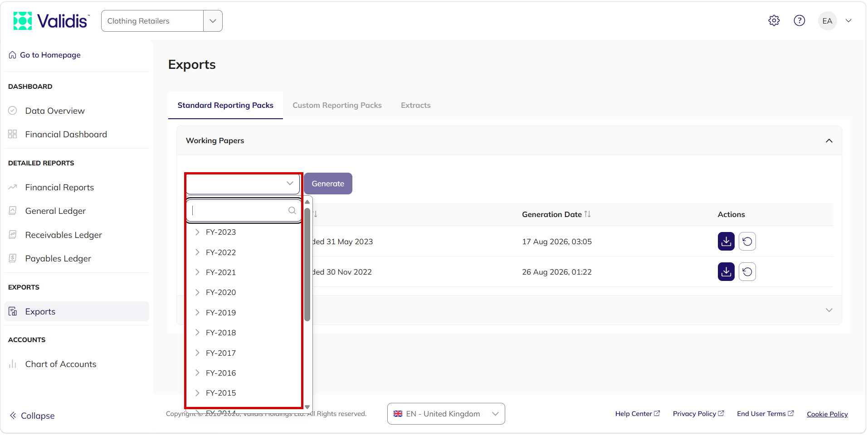Click the Generate button

(x=328, y=184)
